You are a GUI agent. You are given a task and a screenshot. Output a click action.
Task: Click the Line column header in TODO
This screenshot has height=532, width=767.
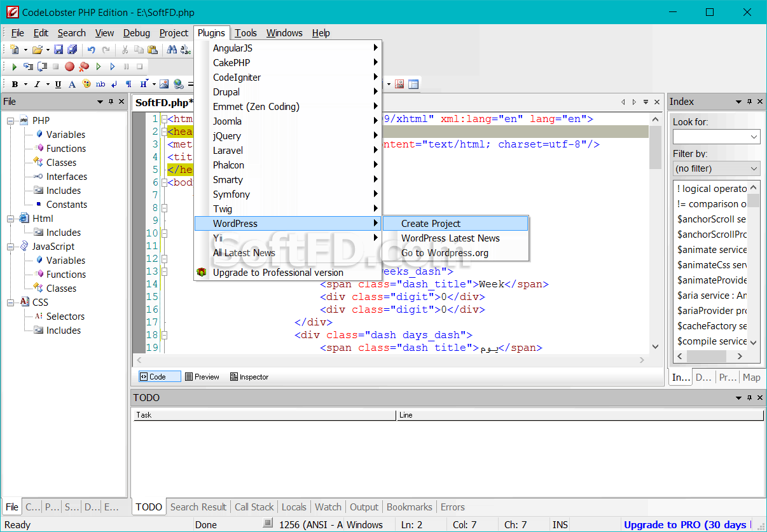tap(580, 415)
